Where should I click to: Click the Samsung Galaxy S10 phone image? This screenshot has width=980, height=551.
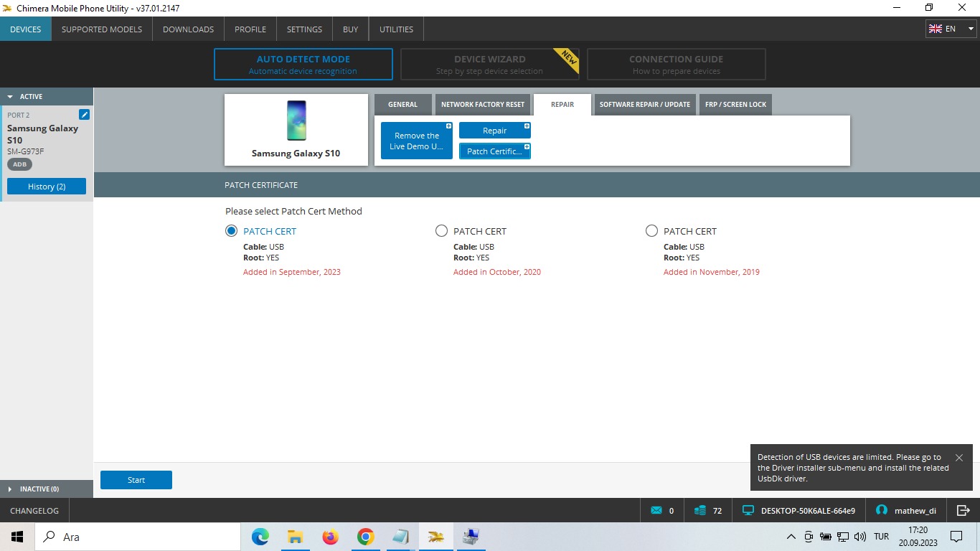click(x=296, y=121)
